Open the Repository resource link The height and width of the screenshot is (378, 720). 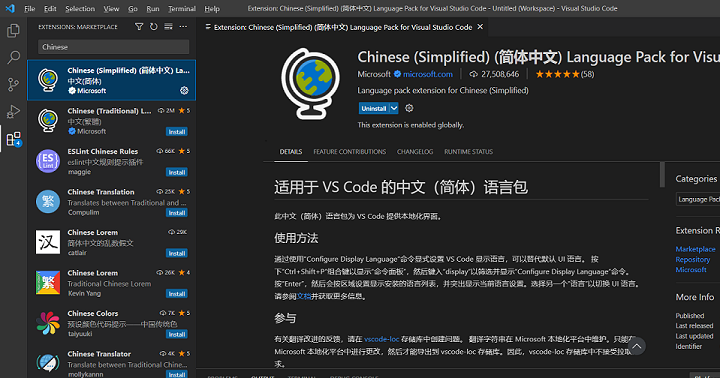click(692, 260)
